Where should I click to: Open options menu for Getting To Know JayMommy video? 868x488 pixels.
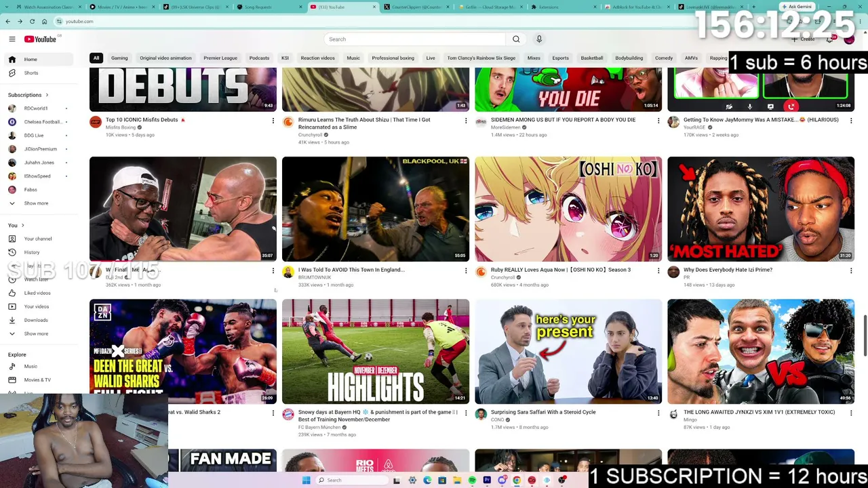pyautogui.click(x=851, y=121)
